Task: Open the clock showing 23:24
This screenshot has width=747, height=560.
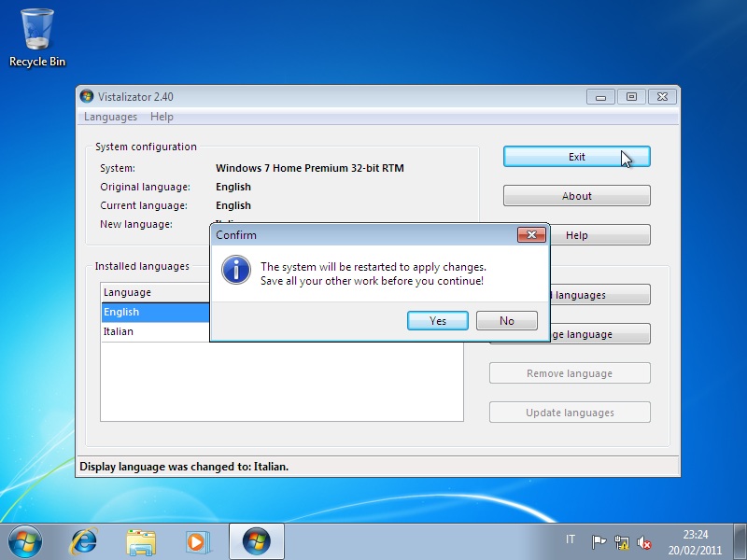Action: [695, 542]
